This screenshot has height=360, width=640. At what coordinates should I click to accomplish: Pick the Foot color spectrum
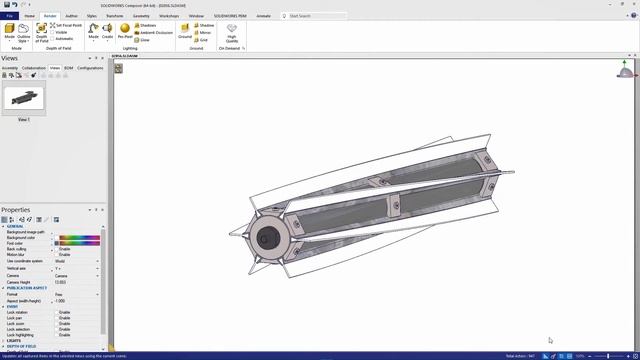[80, 243]
